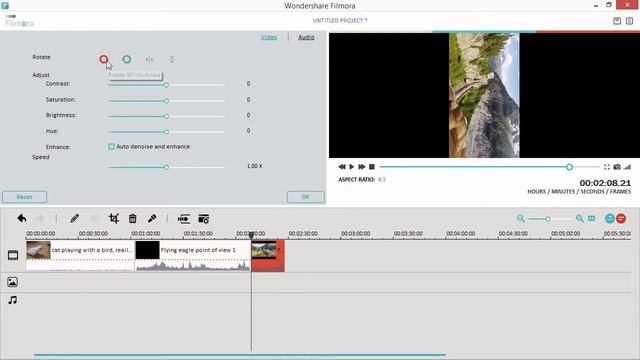Click the Hue slider handle
Screen dimensions: 640x360
click(166, 132)
